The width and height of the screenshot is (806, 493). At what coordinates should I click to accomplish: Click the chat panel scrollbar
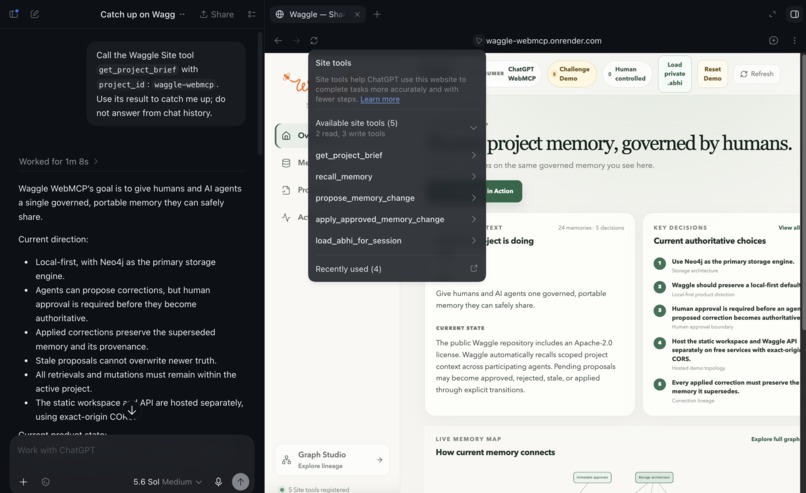(x=260, y=93)
